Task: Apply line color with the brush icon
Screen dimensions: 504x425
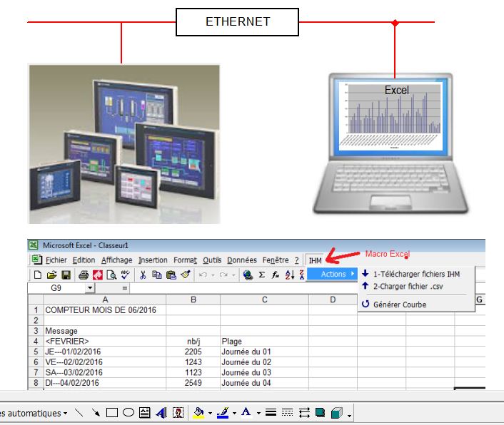Action: (223, 412)
